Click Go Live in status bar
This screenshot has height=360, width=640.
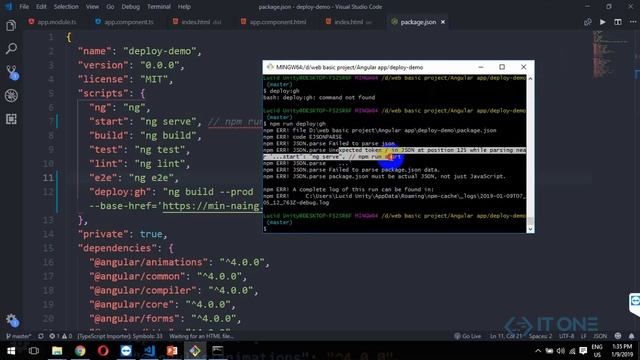[468, 336]
